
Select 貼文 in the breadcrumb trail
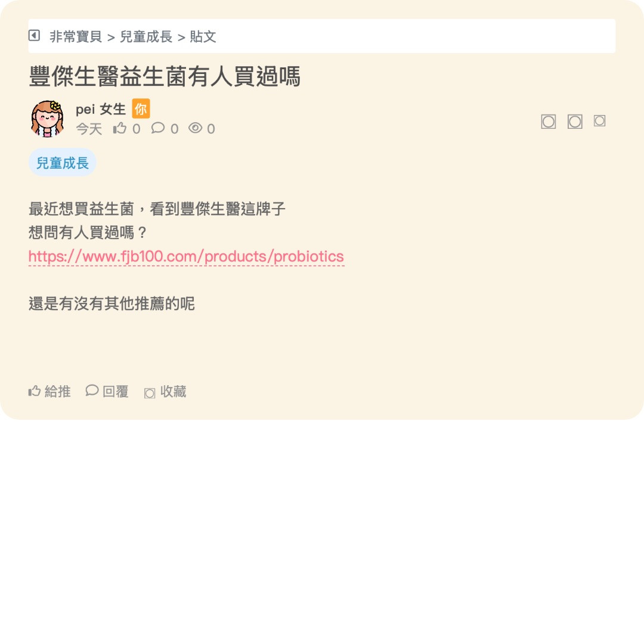click(203, 36)
